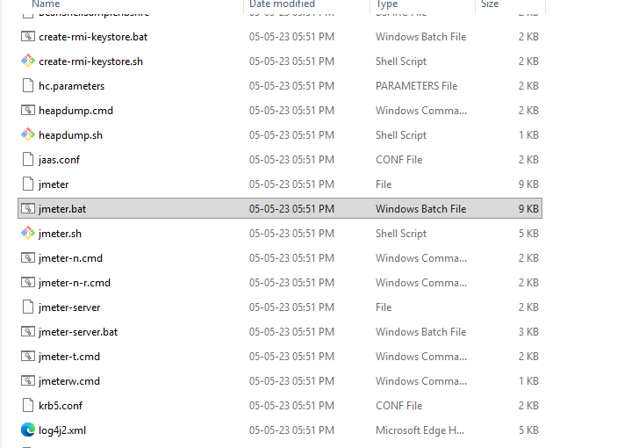The height and width of the screenshot is (448, 624).
Task: Select the file name create-rmi-keystore.sh
Action: click(91, 62)
